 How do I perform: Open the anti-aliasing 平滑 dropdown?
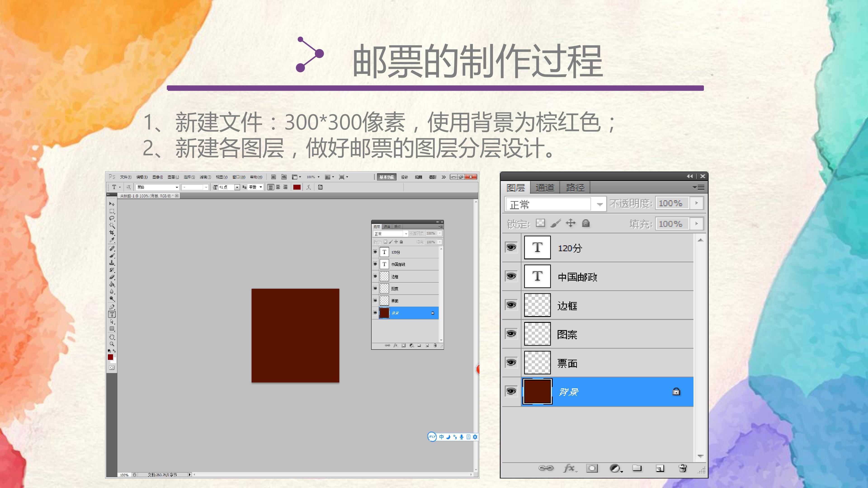[x=255, y=187]
